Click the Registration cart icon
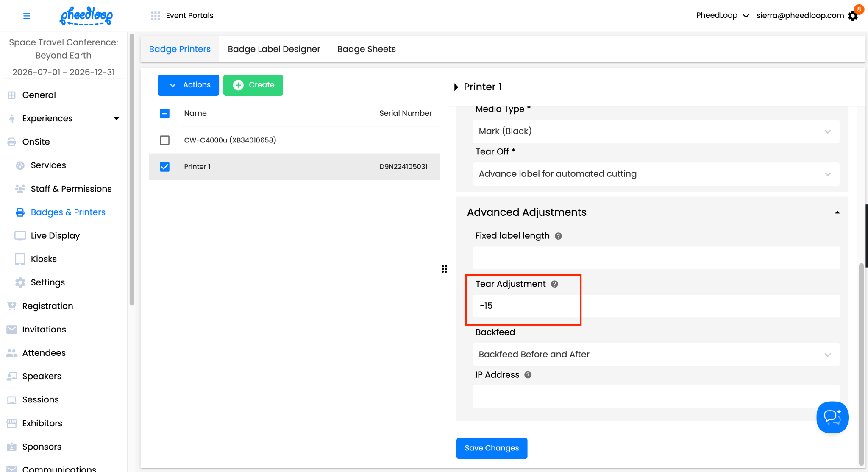This screenshot has width=868, height=472. click(12, 306)
